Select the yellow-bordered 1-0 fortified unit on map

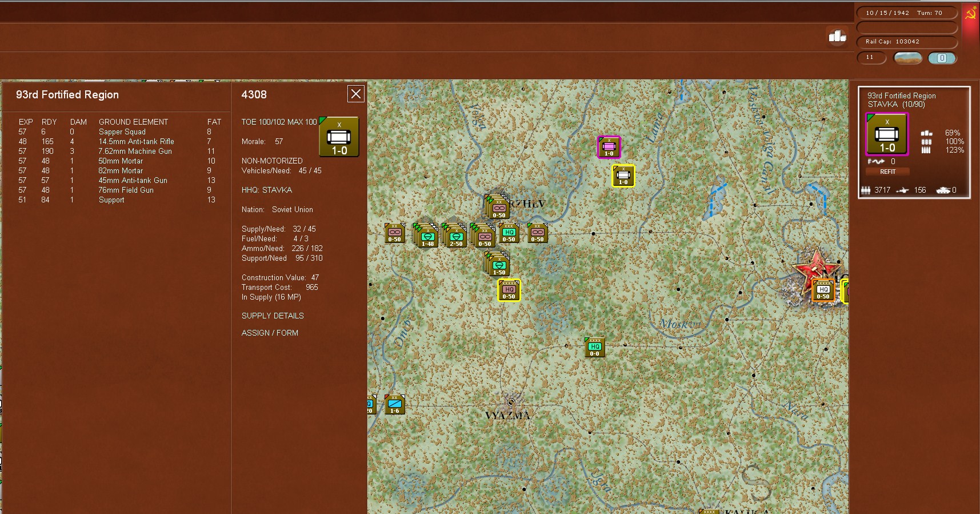[x=623, y=176]
